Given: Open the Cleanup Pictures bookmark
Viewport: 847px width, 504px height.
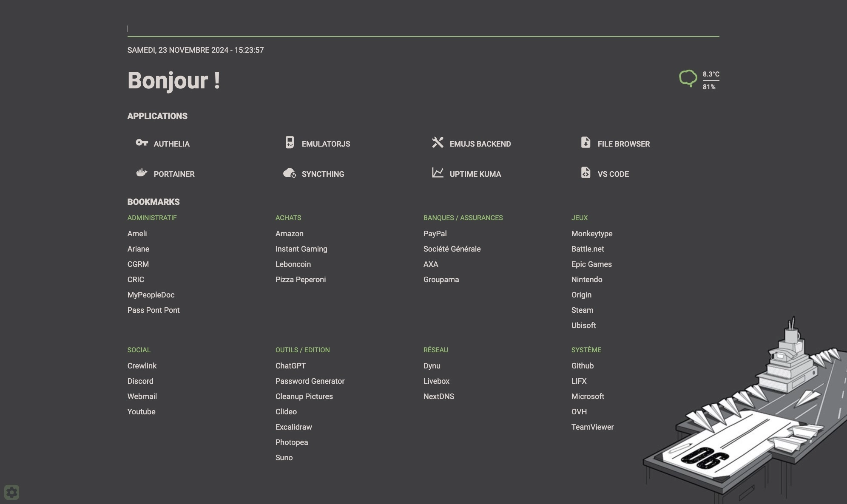Looking at the screenshot, I should [x=304, y=396].
